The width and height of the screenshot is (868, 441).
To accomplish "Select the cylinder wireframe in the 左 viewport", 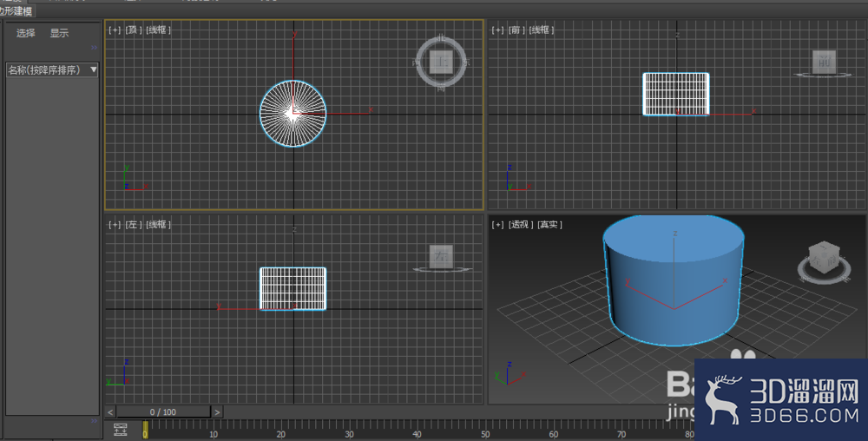I will 293,288.
